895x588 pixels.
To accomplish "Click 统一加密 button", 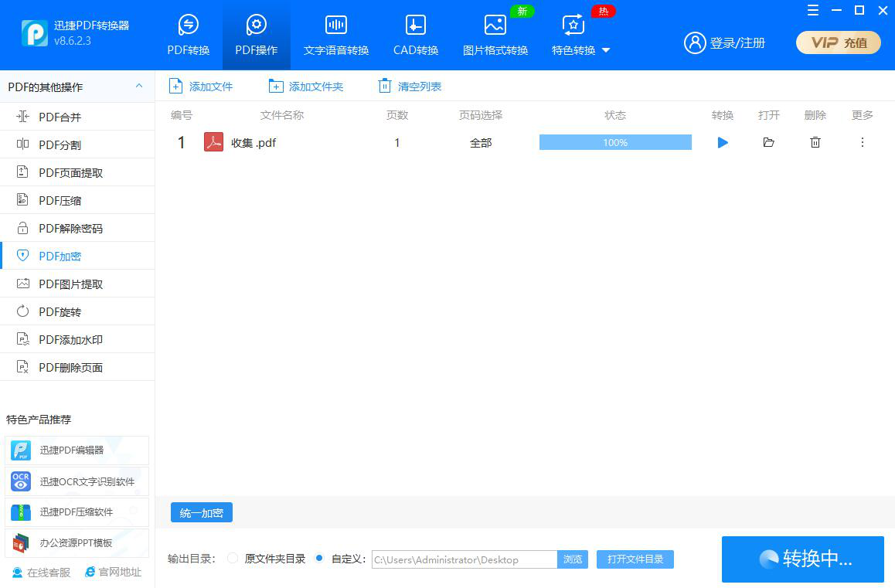I will coord(202,512).
